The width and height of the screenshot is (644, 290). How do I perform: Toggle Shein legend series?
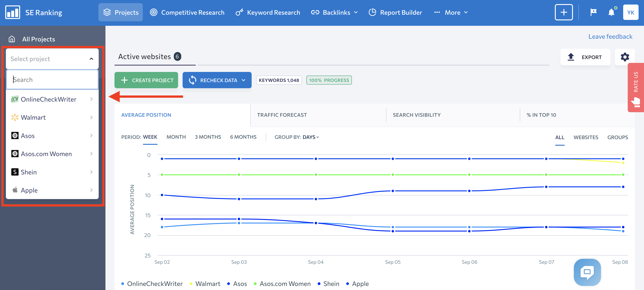point(328,284)
